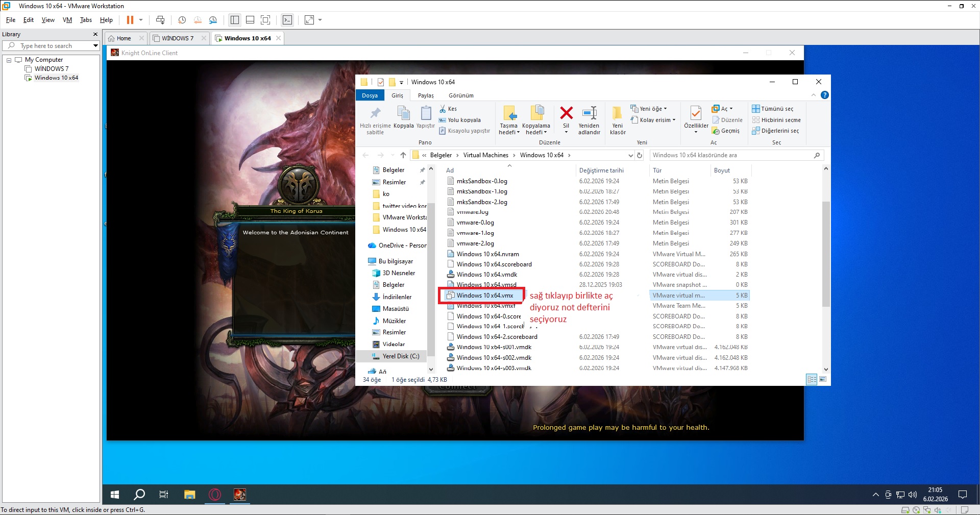Image resolution: width=980 pixels, height=515 pixels.
Task: Switch to the VMware Home tab
Action: coord(124,38)
